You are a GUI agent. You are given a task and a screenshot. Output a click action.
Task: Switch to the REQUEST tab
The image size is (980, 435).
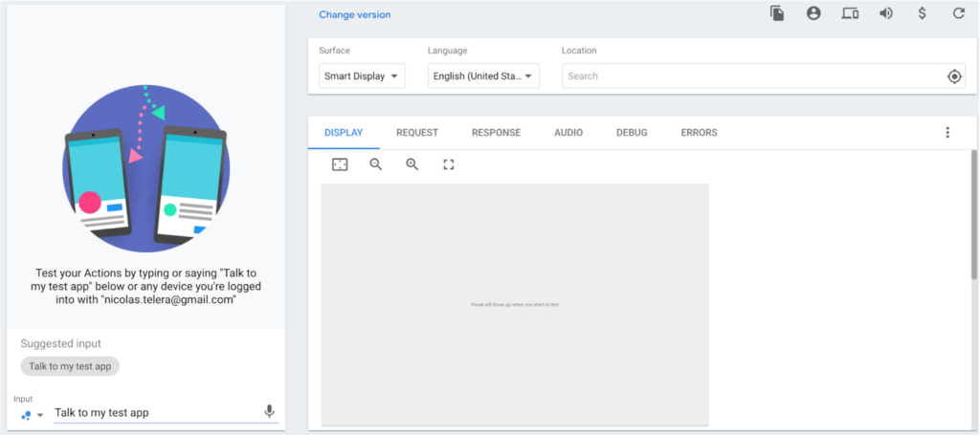tap(417, 133)
